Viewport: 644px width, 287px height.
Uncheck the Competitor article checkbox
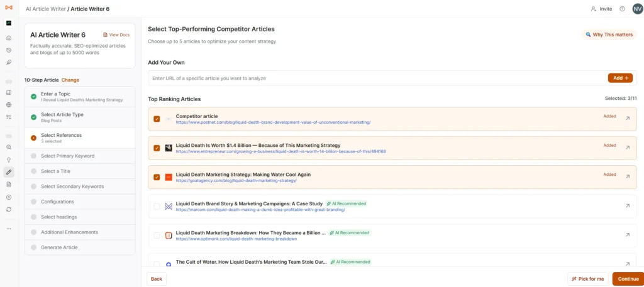[x=157, y=119]
